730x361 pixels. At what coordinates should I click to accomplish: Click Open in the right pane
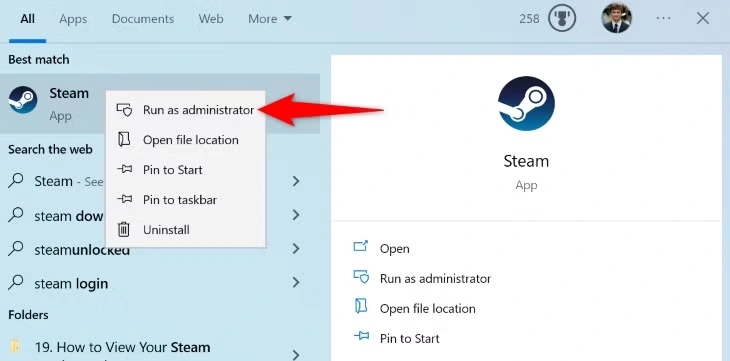(x=395, y=249)
